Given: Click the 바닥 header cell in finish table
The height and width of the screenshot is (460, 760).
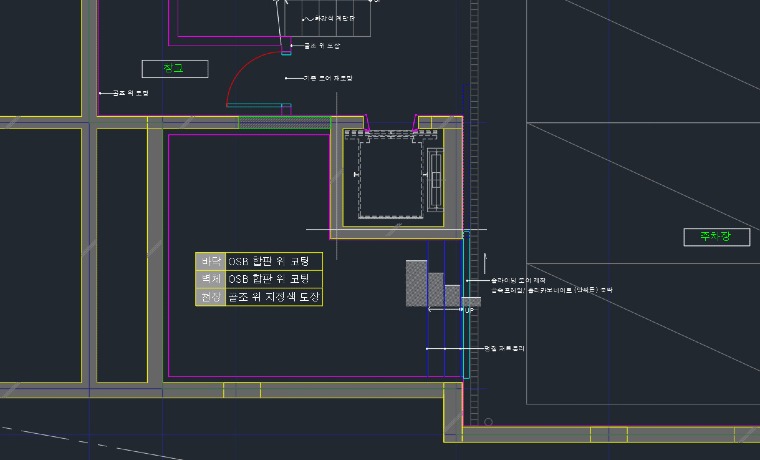Looking at the screenshot, I should [x=210, y=261].
